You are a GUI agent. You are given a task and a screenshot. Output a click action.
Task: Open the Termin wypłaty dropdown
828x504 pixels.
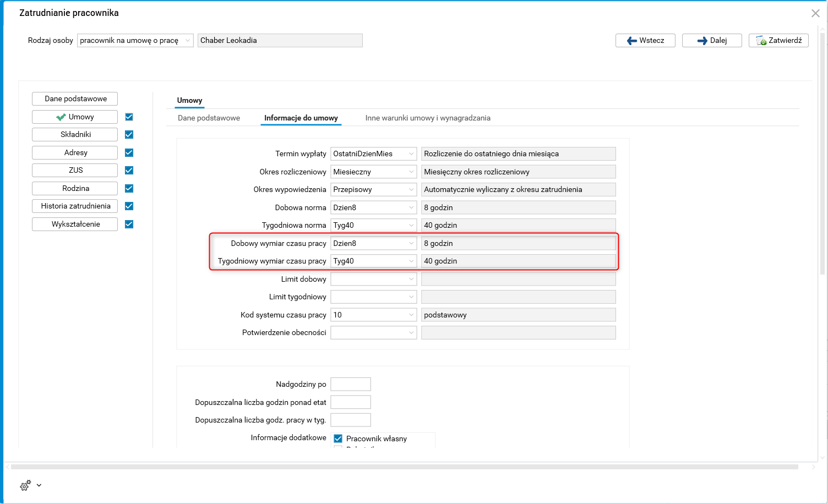coord(411,154)
